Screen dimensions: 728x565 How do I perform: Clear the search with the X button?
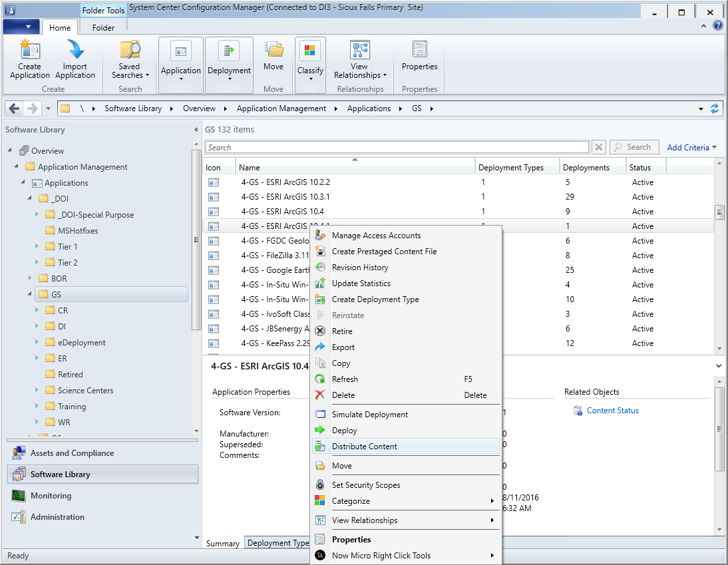[x=599, y=147]
